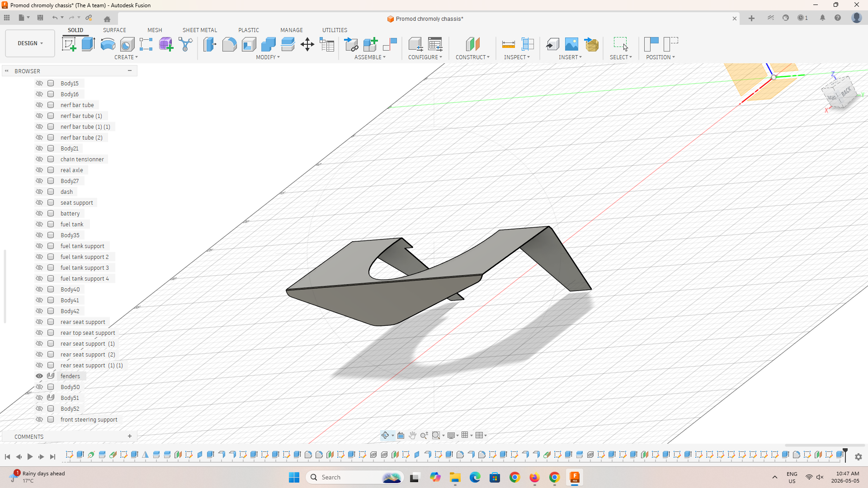The height and width of the screenshot is (488, 868).
Task: Click the Home icon in quick access bar
Action: click(107, 19)
